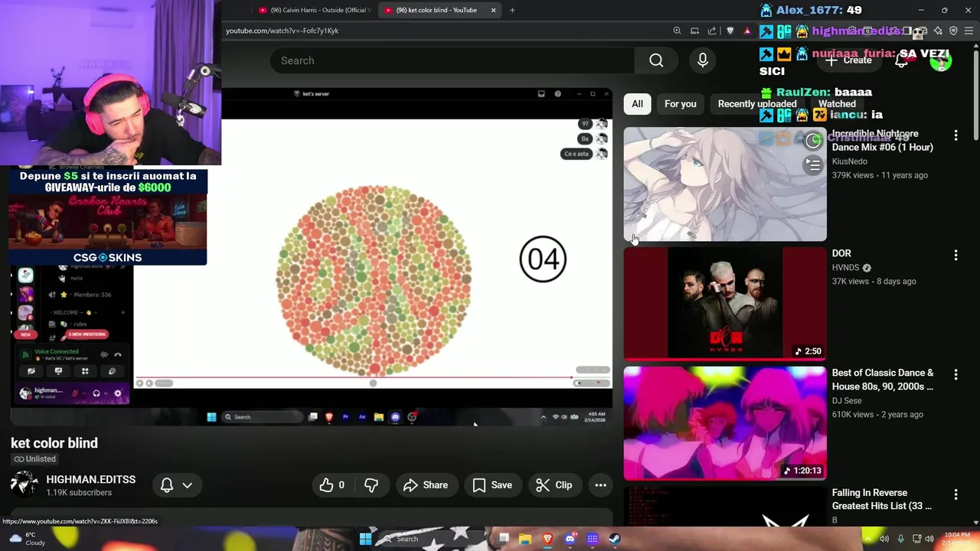Screen dimensions: 980x551
Task: Toggle the microphone icon in the system tray
Action: coord(900,539)
